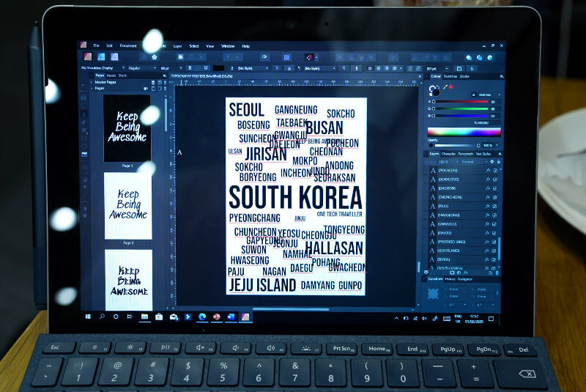Open the RGB Hex colour model dropdown
The height and width of the screenshot is (392, 586).
point(489,95)
